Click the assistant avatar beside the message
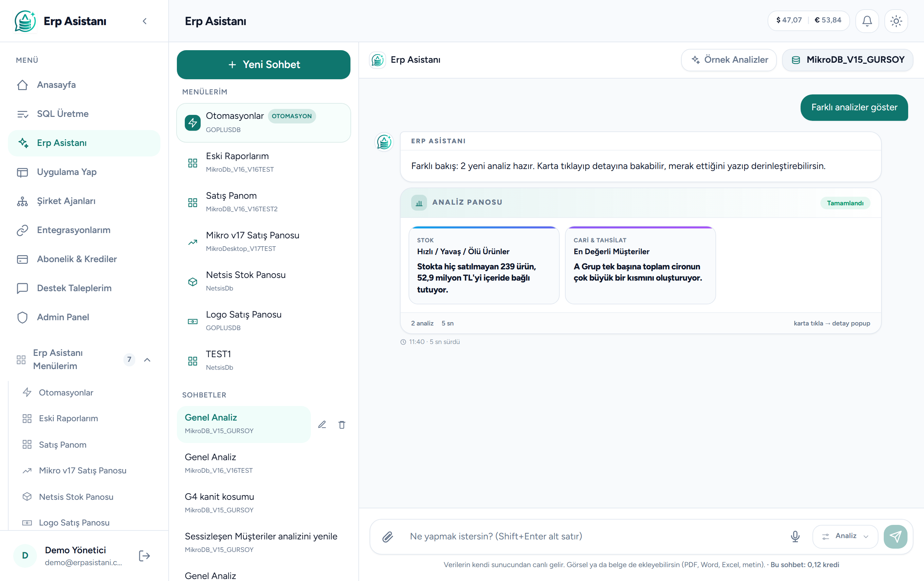Image resolution: width=924 pixels, height=581 pixels. (384, 142)
